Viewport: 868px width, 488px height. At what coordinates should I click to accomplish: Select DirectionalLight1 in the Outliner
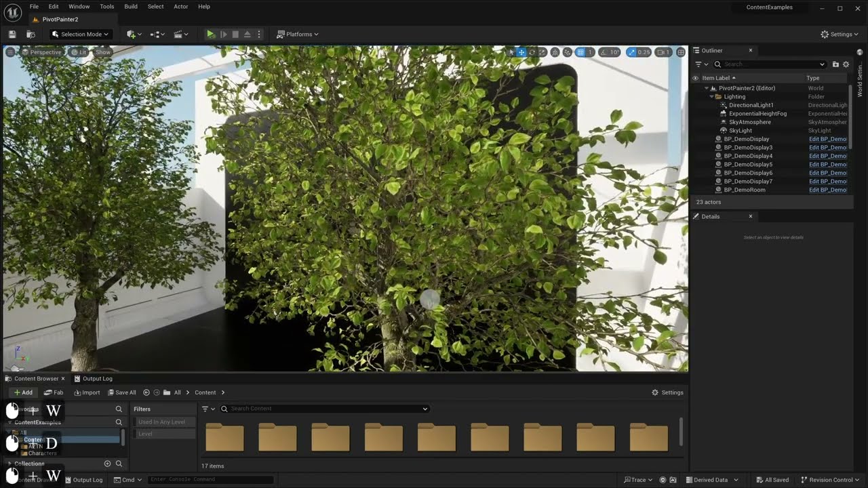(x=751, y=105)
